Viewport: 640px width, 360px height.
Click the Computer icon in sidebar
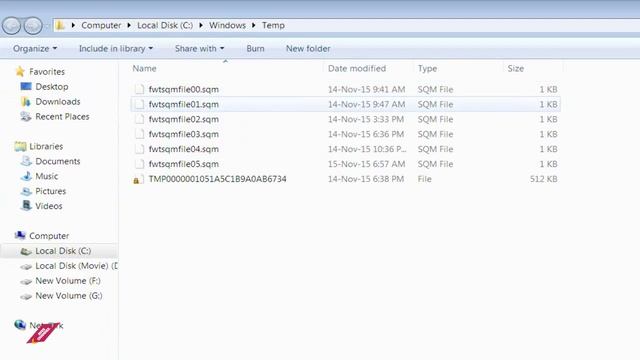20,236
